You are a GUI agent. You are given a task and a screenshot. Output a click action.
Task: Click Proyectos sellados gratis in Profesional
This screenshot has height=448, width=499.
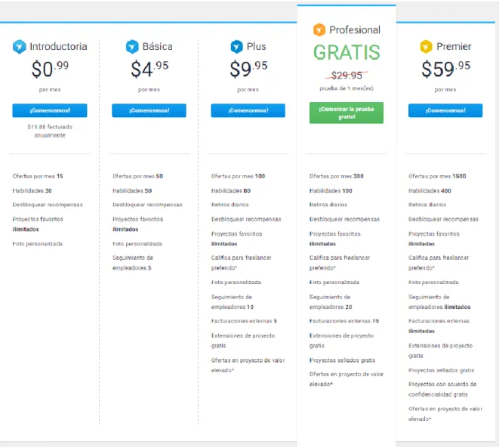click(x=342, y=360)
